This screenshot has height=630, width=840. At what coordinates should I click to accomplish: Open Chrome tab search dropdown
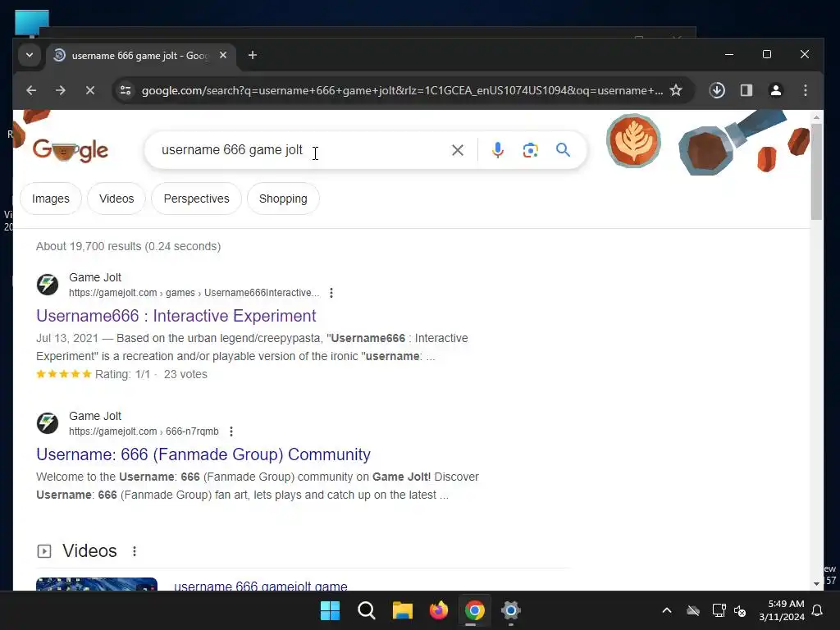pyautogui.click(x=30, y=55)
